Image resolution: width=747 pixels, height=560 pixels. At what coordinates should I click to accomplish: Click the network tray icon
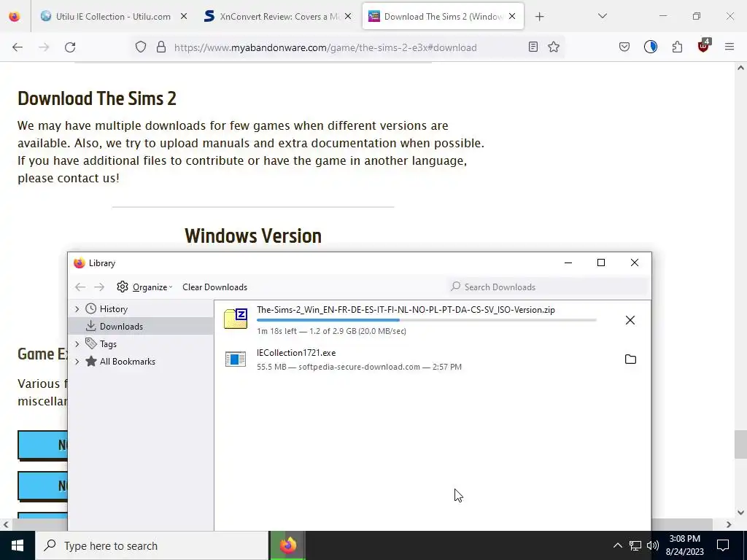point(635,545)
